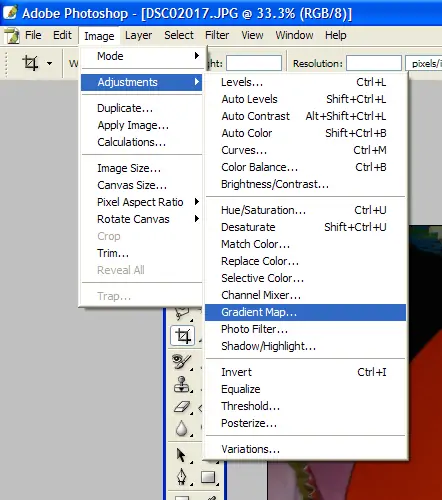Image resolution: width=442 pixels, height=500 pixels.
Task: Open Replace Color... adjustment
Action: 305,261
